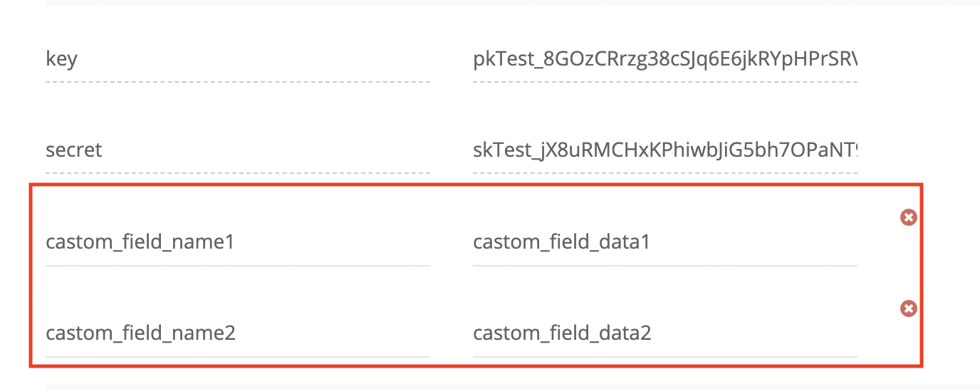Remove the castom_field_name1 row with red X

pos(908,217)
